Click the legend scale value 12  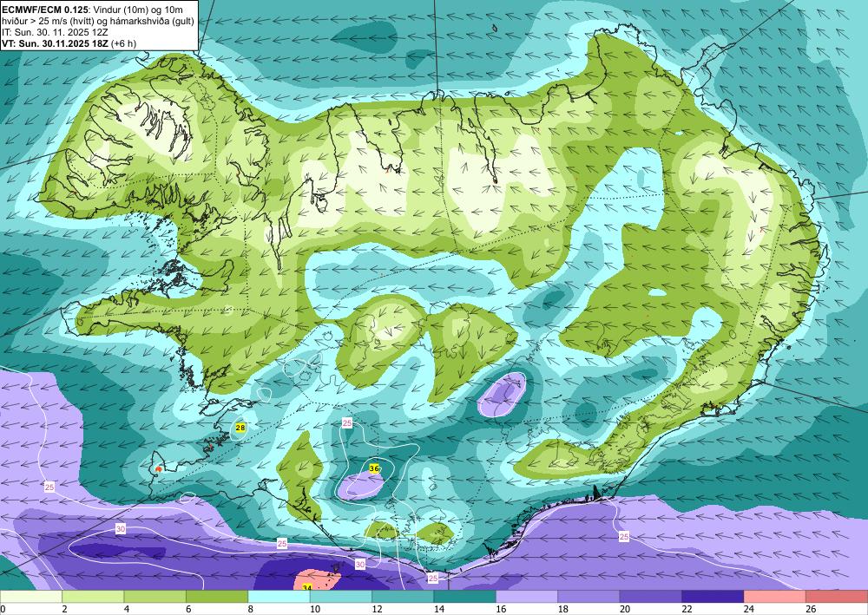(377, 610)
